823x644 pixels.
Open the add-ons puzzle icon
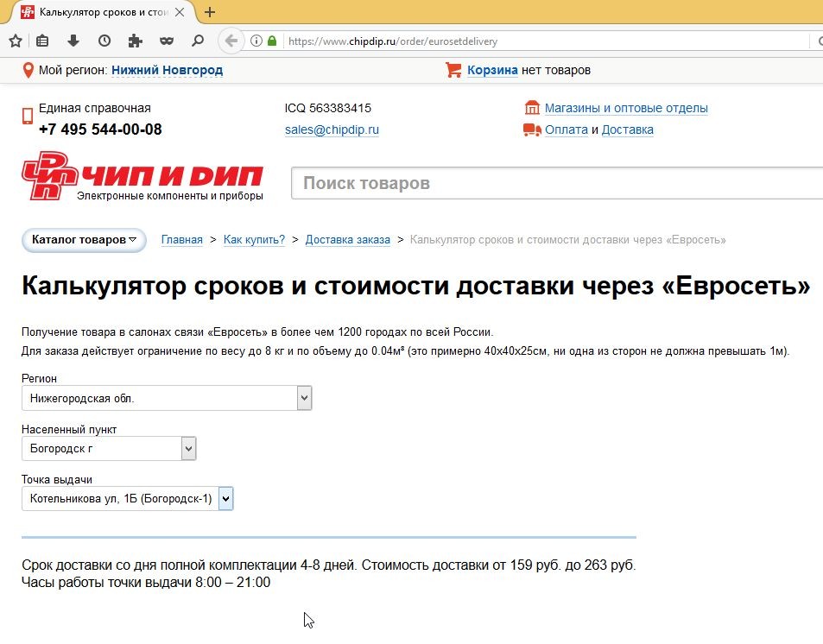point(135,41)
